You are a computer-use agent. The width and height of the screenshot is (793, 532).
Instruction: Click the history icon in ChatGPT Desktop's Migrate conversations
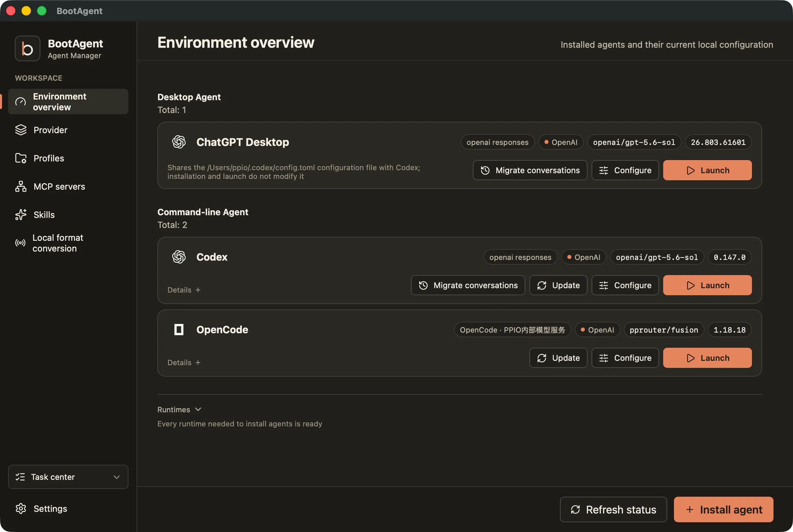485,170
